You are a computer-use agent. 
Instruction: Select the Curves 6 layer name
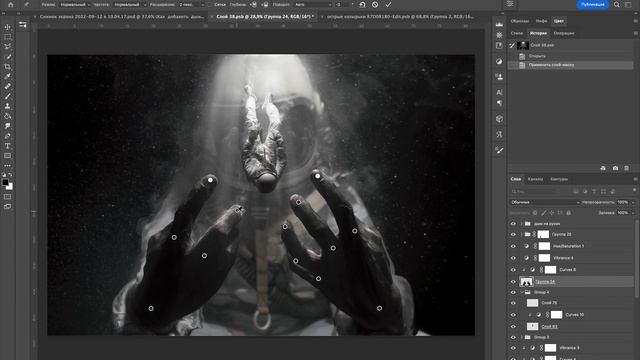coord(567,270)
